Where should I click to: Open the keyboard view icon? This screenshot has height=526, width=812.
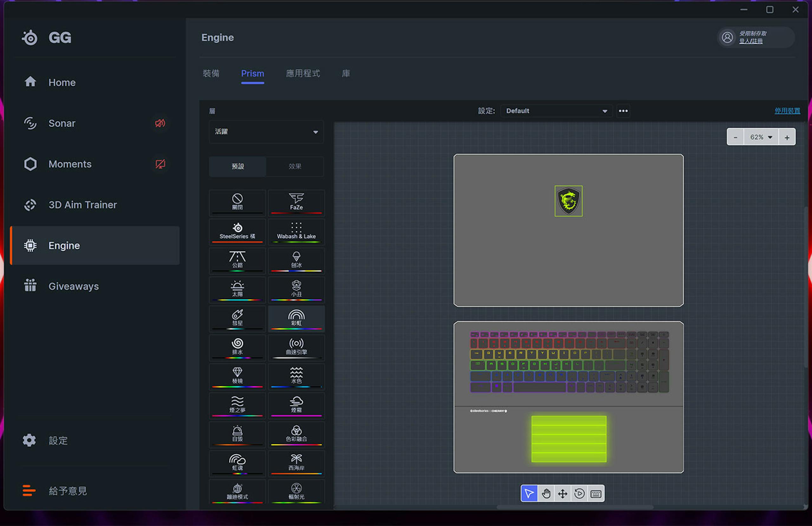[x=596, y=493]
